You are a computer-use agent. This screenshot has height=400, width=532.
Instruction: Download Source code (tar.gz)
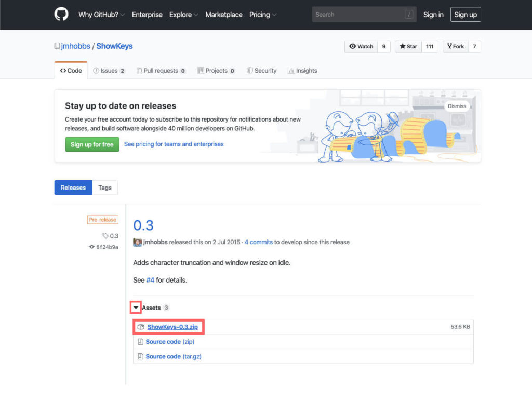(174, 356)
